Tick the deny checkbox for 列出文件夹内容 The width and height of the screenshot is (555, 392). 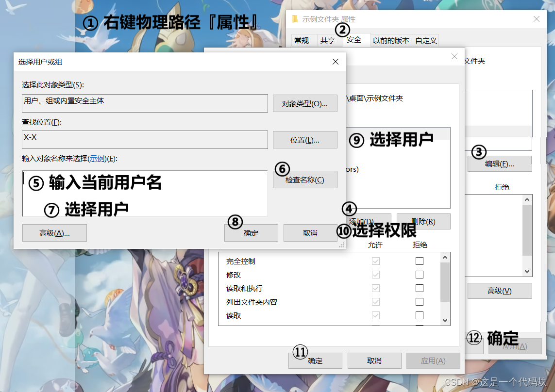[420, 302]
